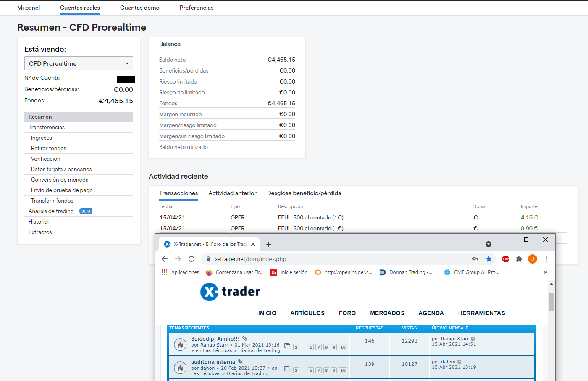Click the X-trader site logo
Viewport: 588px width, 381px height.
230,292
